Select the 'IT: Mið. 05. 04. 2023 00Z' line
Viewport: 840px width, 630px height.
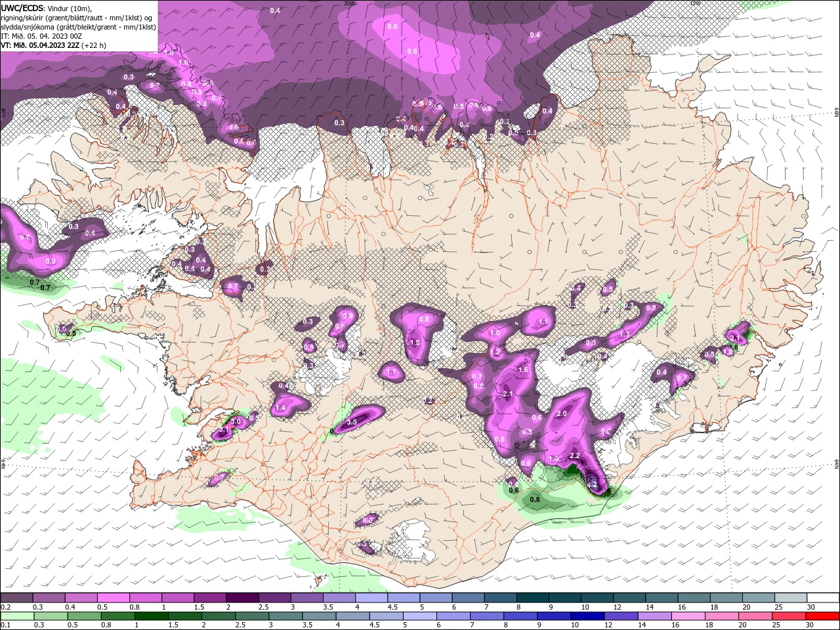click(x=41, y=36)
